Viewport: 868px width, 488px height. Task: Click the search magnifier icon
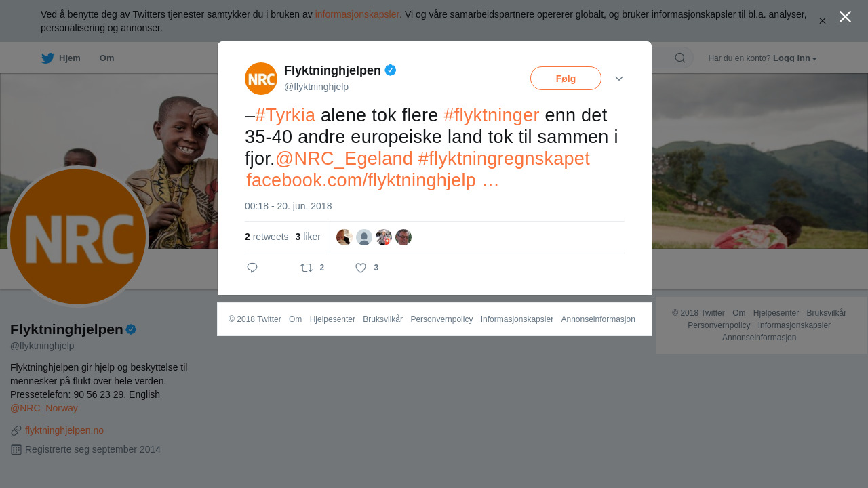point(679,58)
